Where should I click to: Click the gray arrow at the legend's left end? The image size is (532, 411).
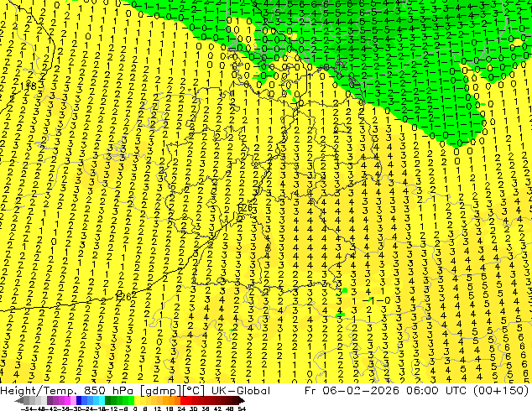coord(18,400)
